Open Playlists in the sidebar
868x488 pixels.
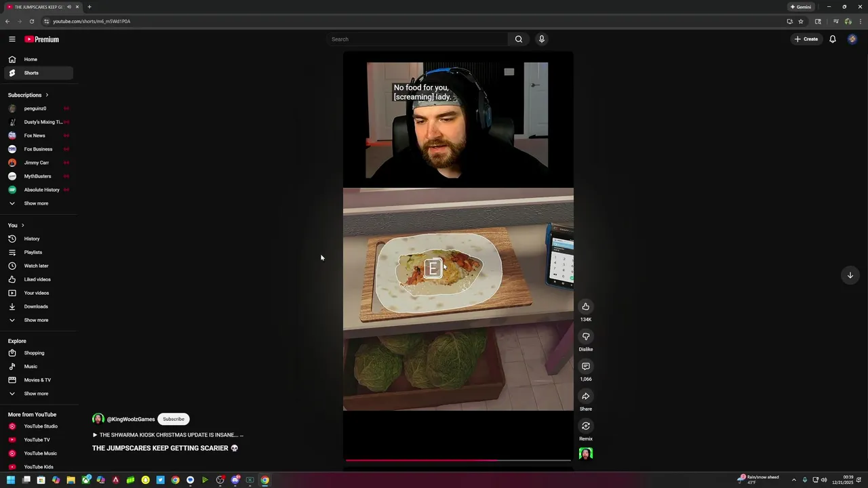(x=39, y=252)
